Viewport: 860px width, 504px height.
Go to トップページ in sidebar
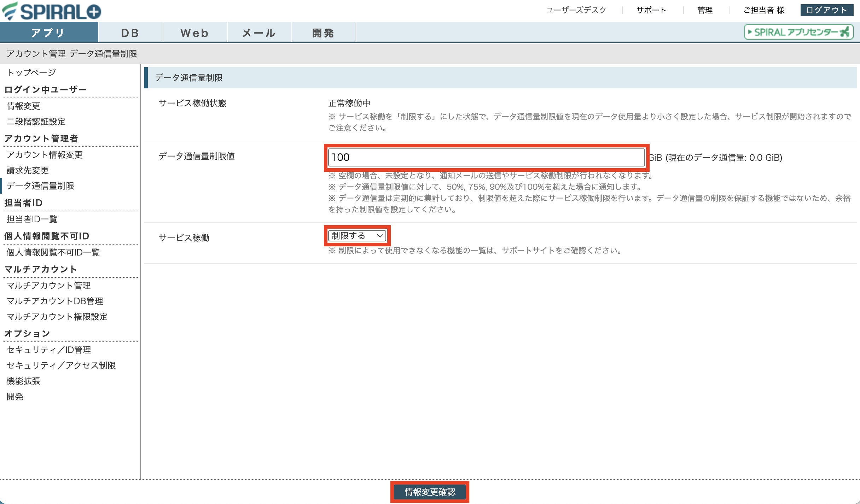tap(31, 72)
